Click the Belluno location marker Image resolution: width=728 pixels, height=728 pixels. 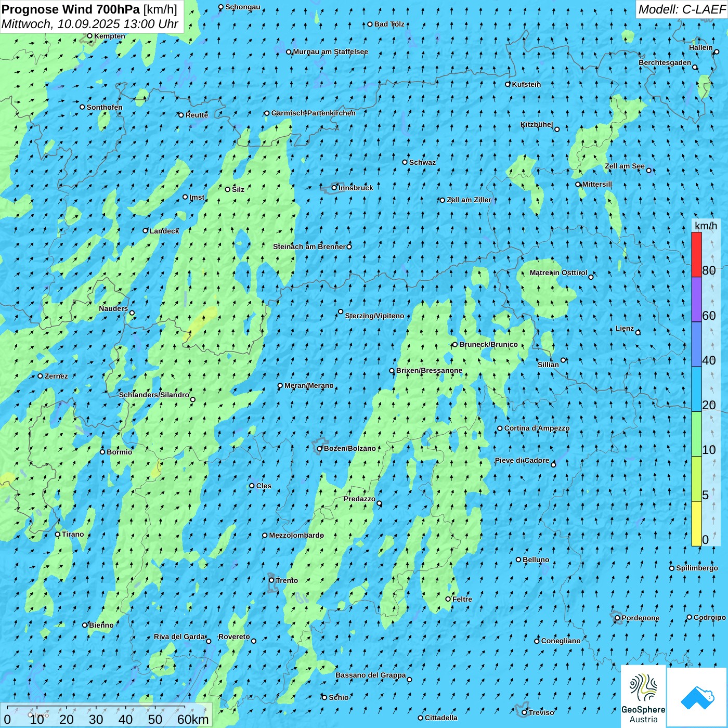[518, 560]
